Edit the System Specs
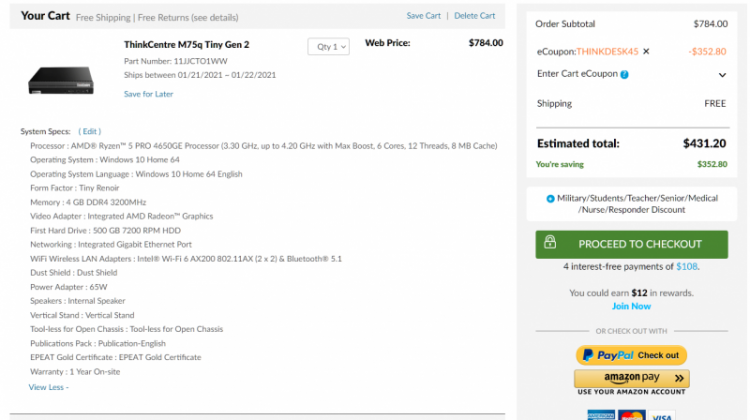The image size is (750, 420). pos(89,131)
